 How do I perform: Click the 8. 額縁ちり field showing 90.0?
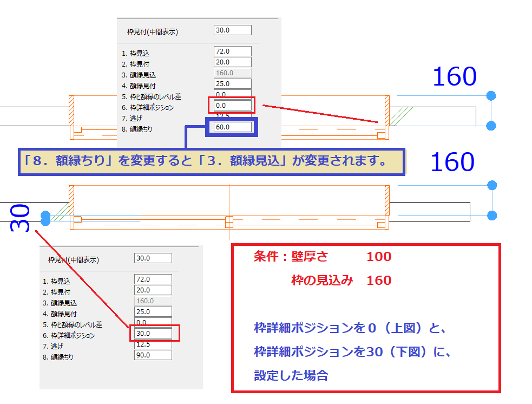pyautogui.click(x=153, y=355)
